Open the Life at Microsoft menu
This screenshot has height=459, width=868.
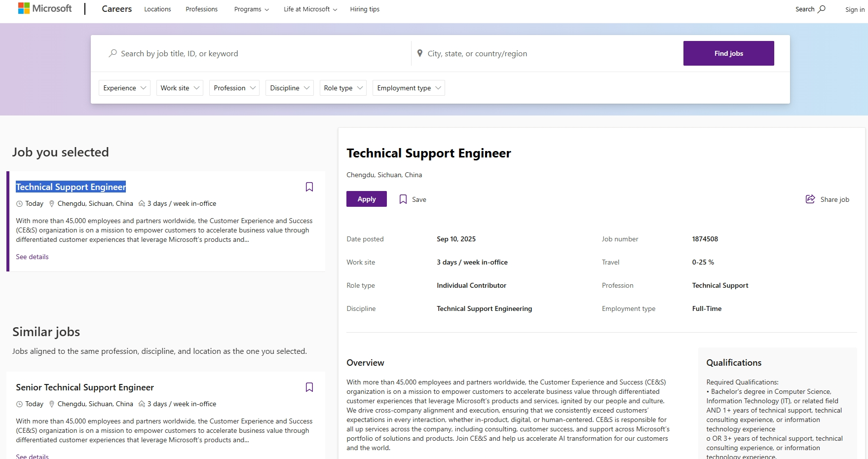[310, 9]
